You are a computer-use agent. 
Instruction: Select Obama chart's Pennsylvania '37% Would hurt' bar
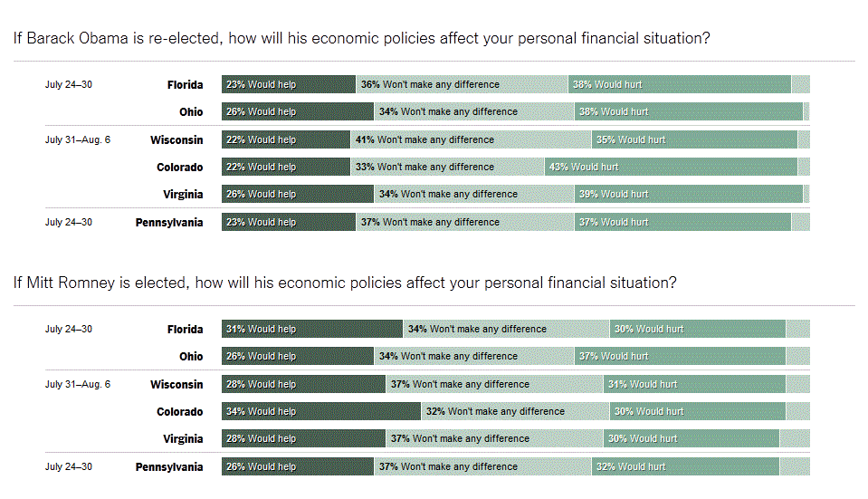(x=682, y=223)
